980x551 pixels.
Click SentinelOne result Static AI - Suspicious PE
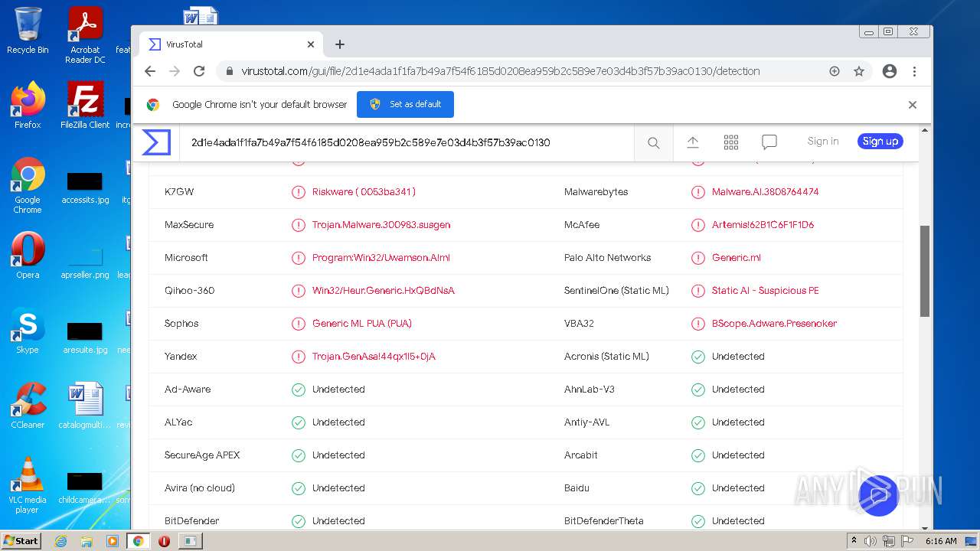click(x=765, y=291)
